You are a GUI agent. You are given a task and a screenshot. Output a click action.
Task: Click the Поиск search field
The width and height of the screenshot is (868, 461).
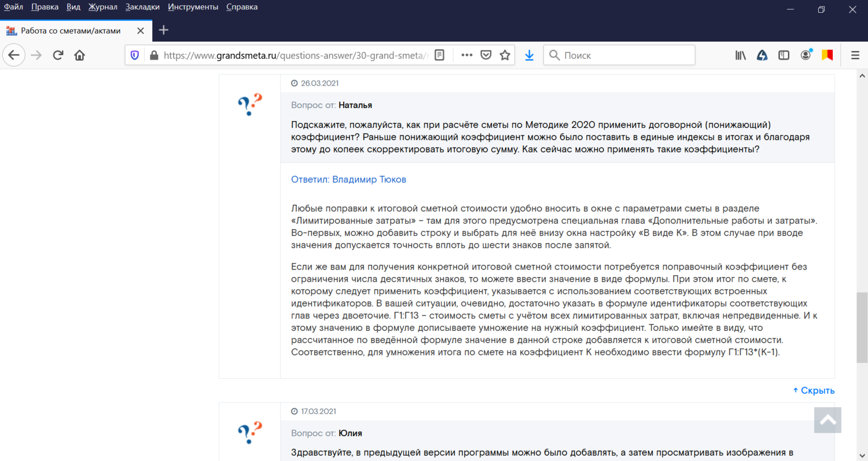(x=619, y=55)
